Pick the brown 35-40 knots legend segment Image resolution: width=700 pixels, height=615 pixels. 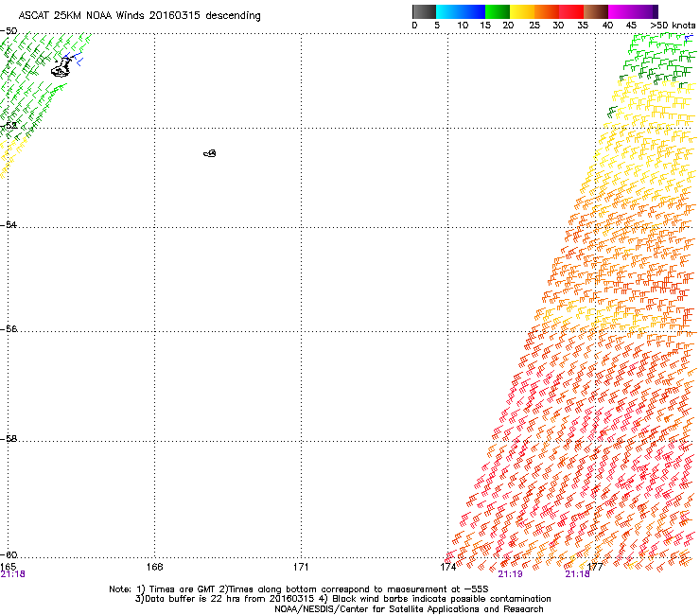[x=596, y=11]
